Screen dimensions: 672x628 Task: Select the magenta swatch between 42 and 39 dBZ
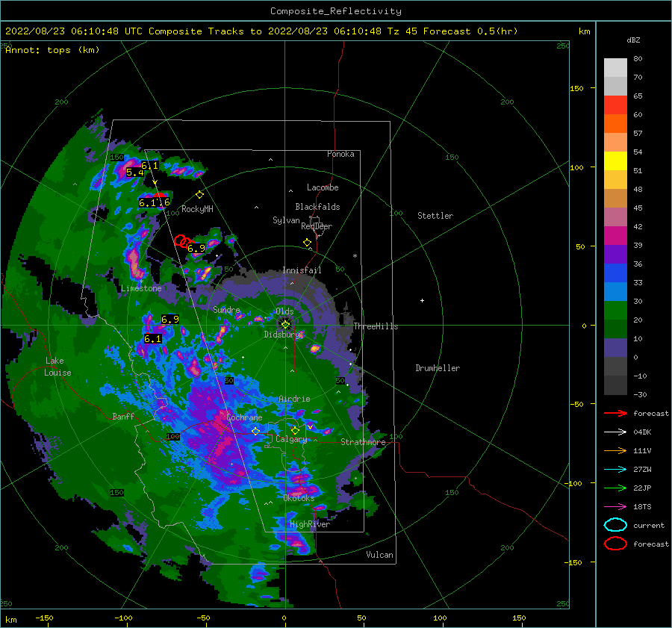tap(615, 236)
